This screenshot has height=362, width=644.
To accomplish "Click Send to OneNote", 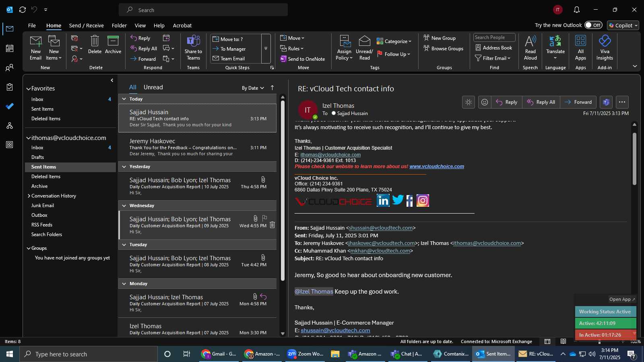I will click(303, 59).
